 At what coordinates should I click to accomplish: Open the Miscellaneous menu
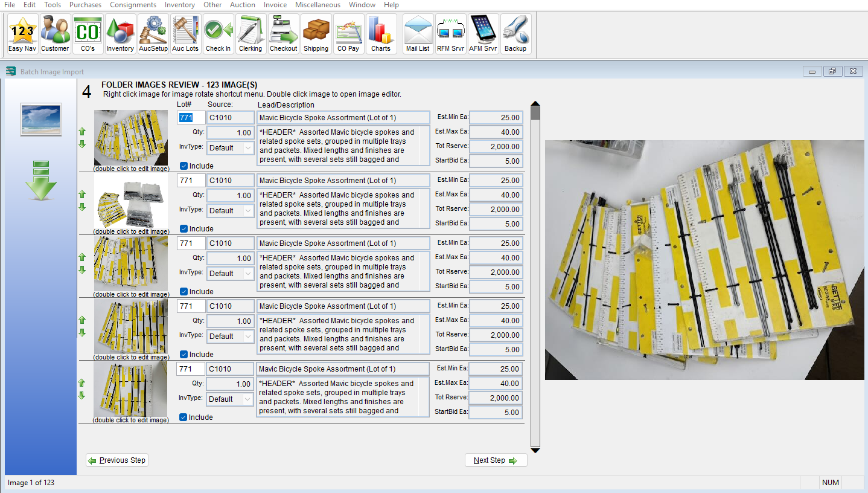pyautogui.click(x=318, y=5)
